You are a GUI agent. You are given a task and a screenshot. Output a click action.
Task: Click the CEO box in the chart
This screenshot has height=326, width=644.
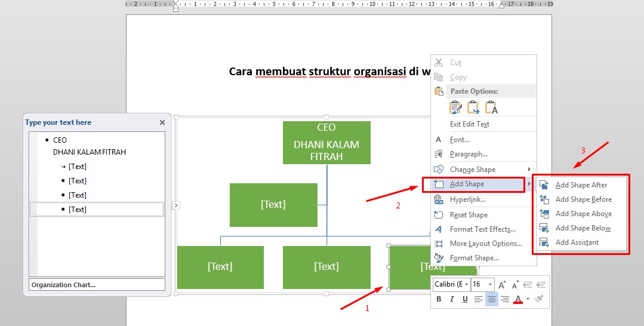click(x=326, y=142)
